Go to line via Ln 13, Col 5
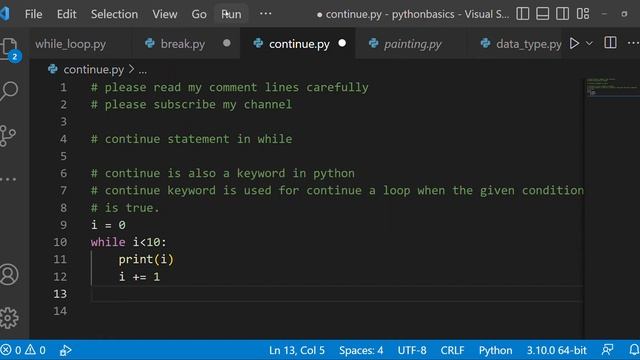The height and width of the screenshot is (360, 640). point(297,350)
